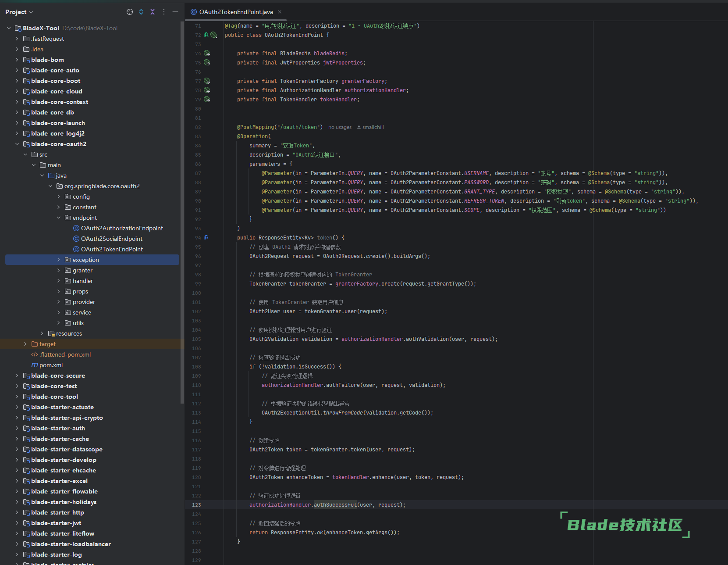Click the 'smallchill' author inlay hint

pyautogui.click(x=370, y=127)
